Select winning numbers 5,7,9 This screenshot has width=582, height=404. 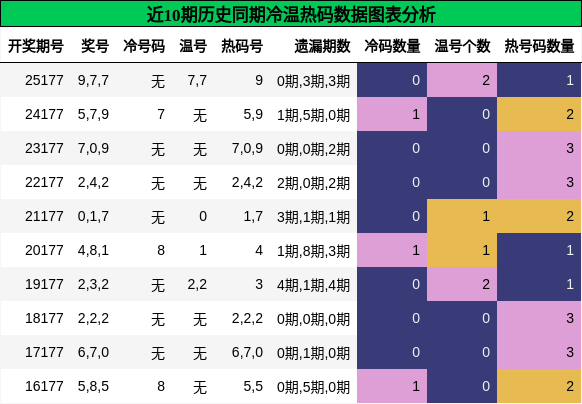tap(93, 114)
